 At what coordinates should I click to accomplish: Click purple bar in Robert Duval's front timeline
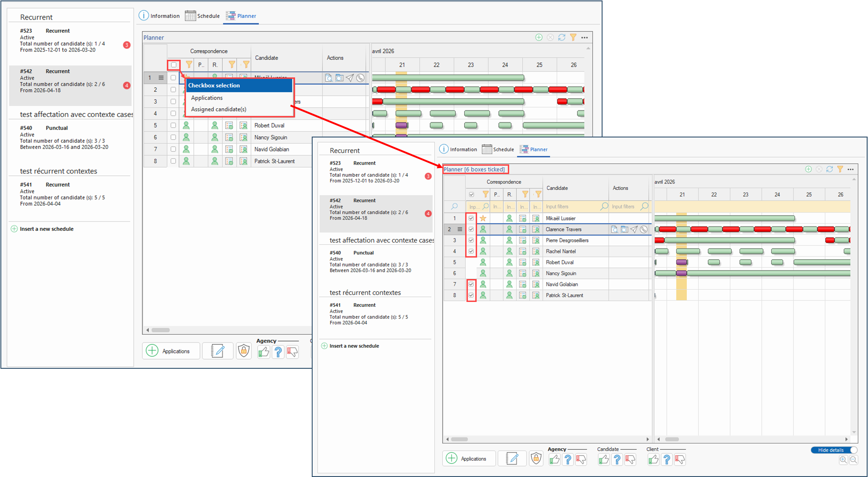(x=682, y=262)
